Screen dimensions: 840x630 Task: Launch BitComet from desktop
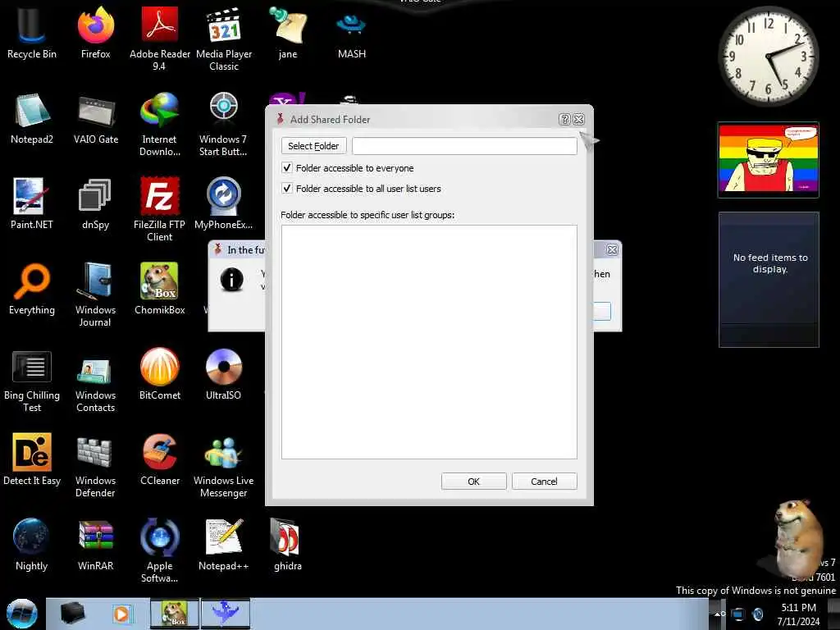point(159,374)
